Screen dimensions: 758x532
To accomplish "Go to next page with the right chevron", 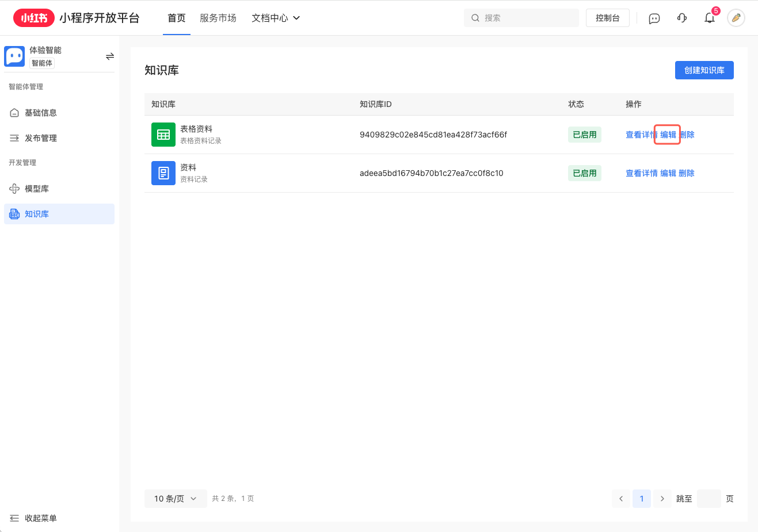I will [x=662, y=499].
